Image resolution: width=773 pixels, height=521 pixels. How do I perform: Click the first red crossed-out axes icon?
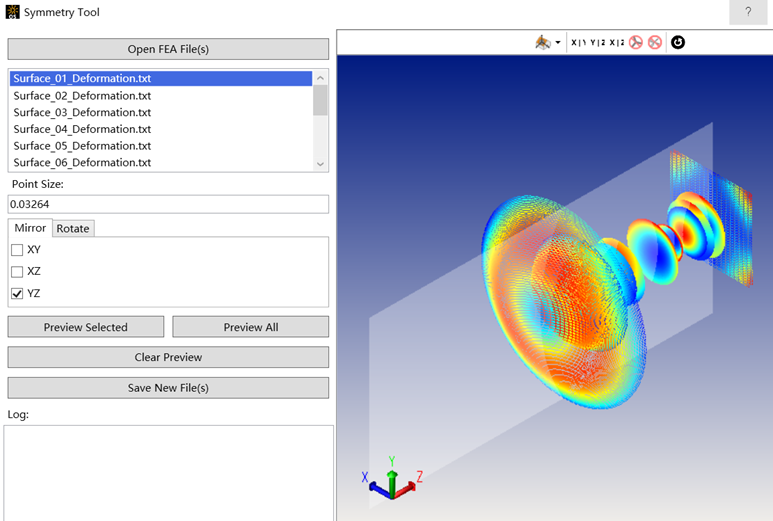[x=636, y=42]
